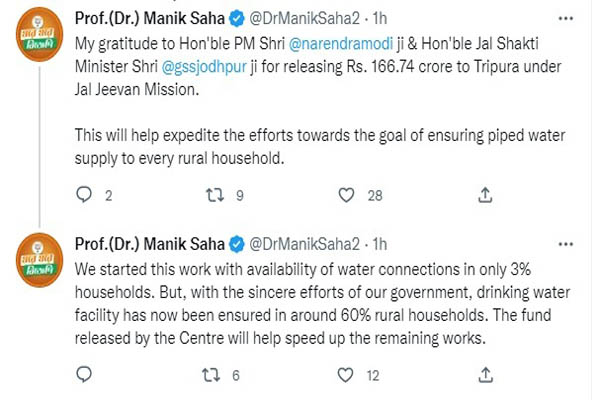Viewport: 600px width, 400px height.
Task: Click the verified badge on the second tweet
Action: coord(237,245)
